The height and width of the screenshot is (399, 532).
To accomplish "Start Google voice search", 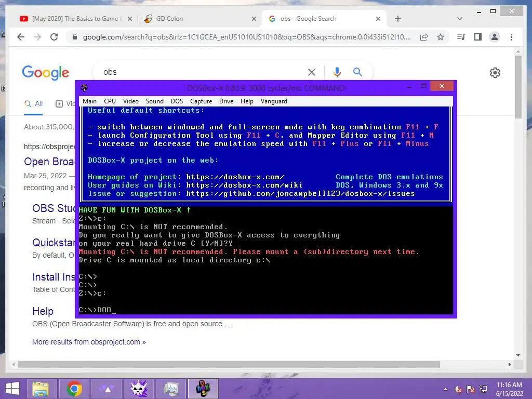I will [337, 72].
